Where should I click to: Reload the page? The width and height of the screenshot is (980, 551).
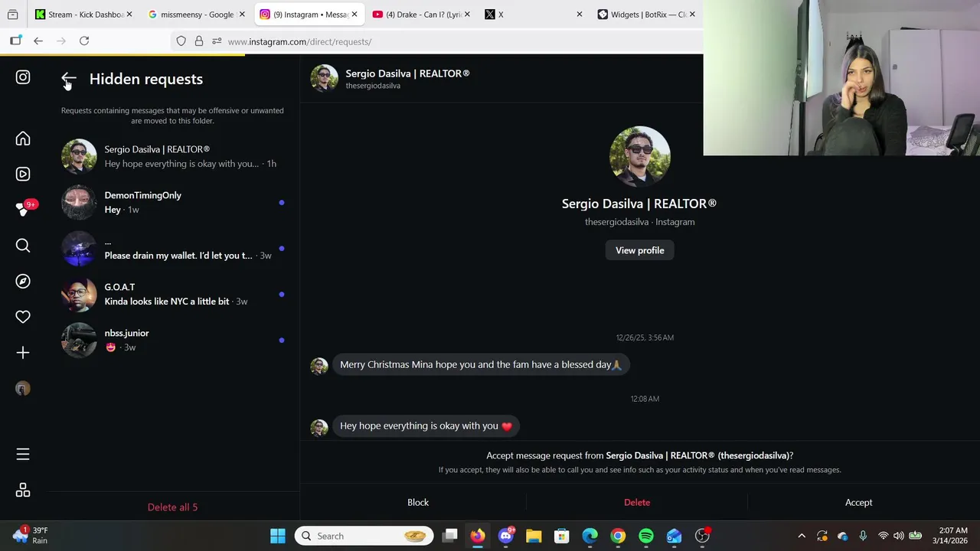coord(84,41)
